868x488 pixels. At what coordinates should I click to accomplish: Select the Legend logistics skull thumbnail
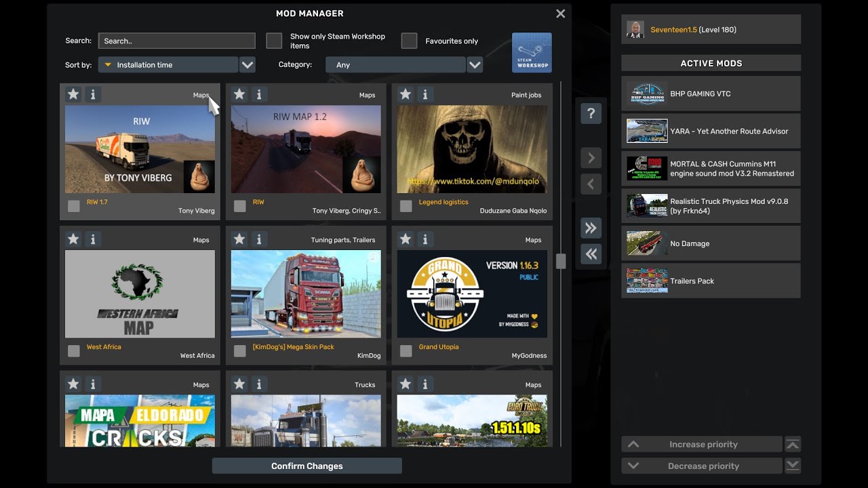click(472, 149)
